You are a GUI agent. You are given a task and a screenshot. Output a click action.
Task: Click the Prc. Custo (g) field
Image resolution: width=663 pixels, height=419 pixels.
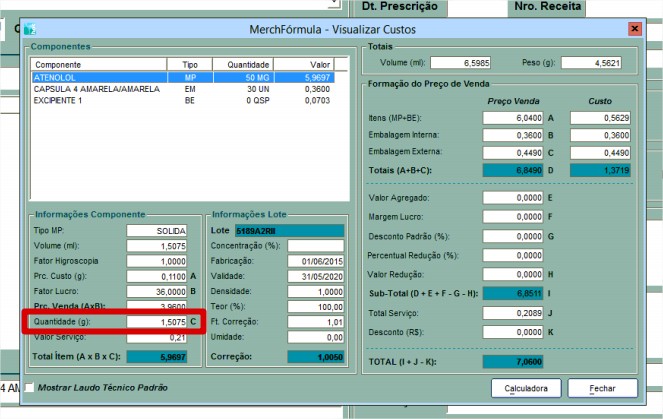(156, 277)
